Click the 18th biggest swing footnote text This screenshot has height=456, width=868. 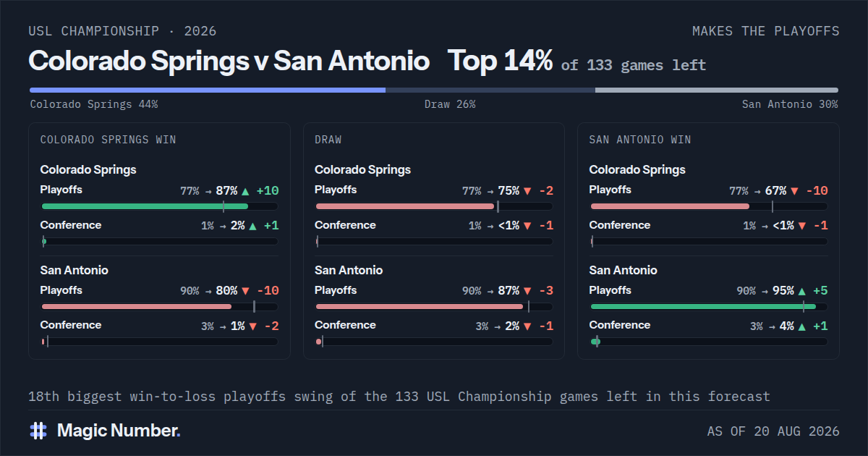coord(399,397)
